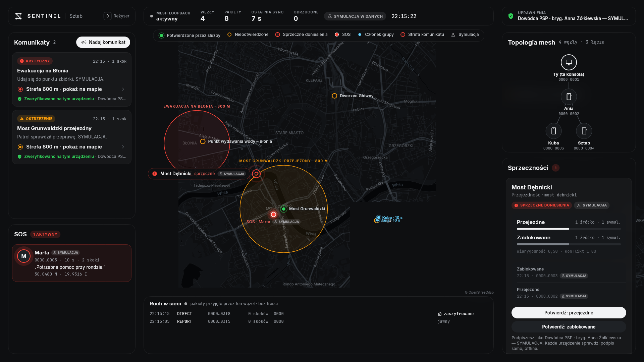Select the 22:15:05 REPORT traffic row
This screenshot has width=644, height=362.
pyautogui.click(x=319, y=321)
